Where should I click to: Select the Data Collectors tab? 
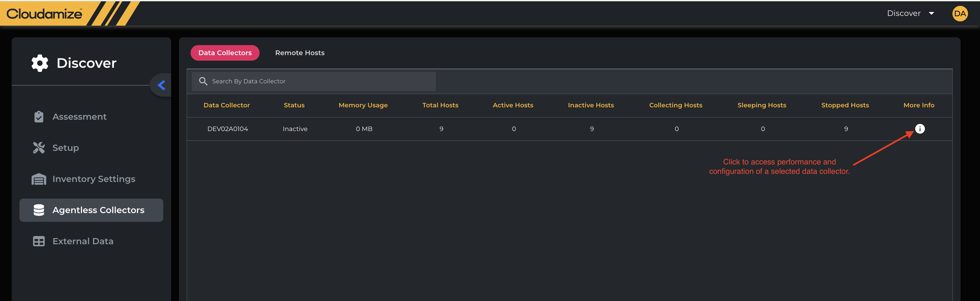pyautogui.click(x=225, y=53)
